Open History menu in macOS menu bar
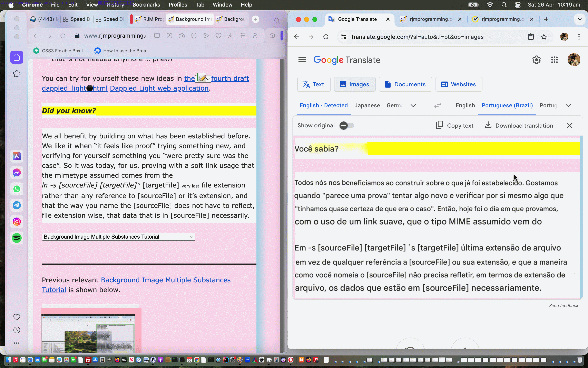The height and width of the screenshot is (368, 588). pyautogui.click(x=115, y=5)
